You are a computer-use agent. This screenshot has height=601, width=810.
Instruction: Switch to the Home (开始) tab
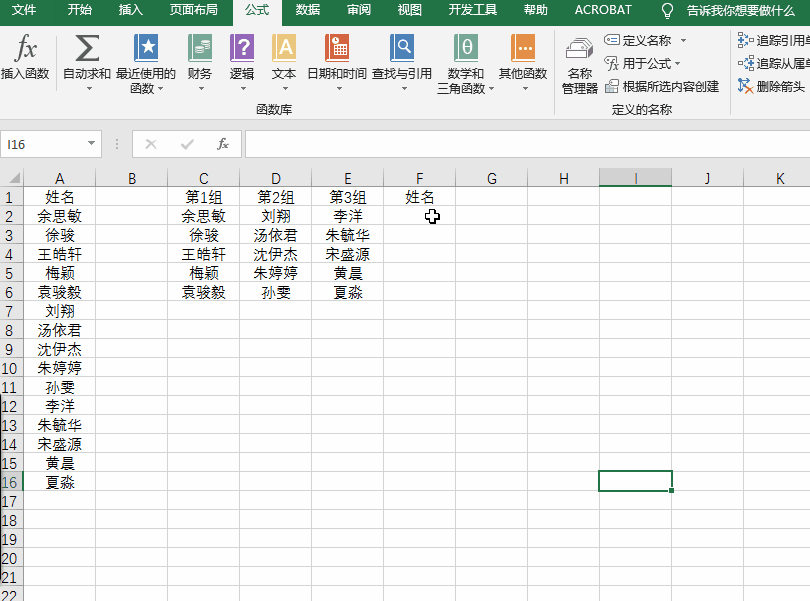click(80, 10)
